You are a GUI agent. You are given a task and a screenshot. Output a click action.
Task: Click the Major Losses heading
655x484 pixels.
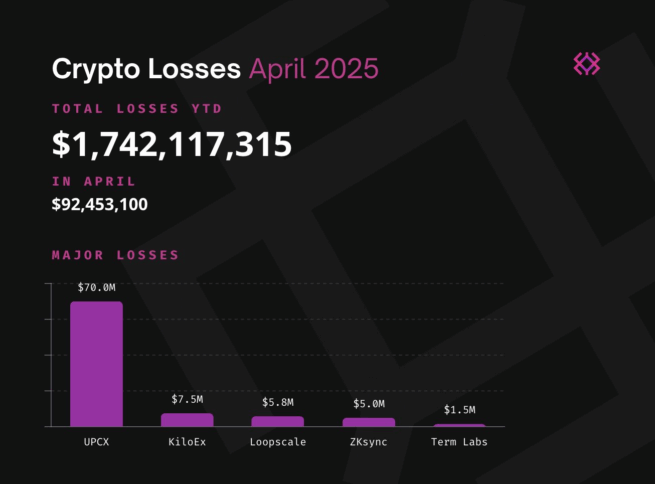[115, 255]
